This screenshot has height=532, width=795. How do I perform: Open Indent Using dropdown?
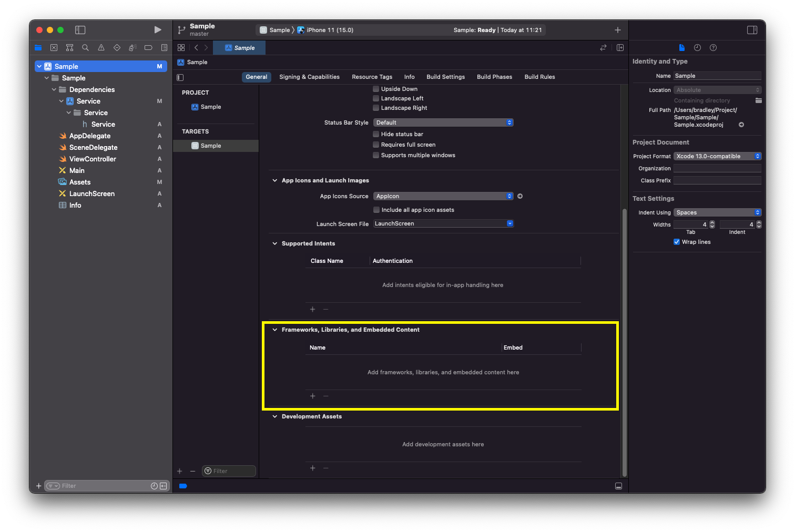717,212
